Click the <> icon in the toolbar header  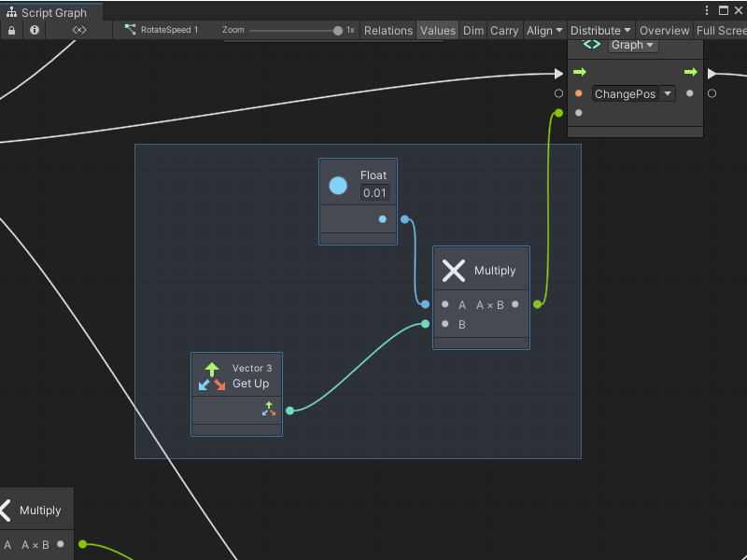[x=78, y=29]
